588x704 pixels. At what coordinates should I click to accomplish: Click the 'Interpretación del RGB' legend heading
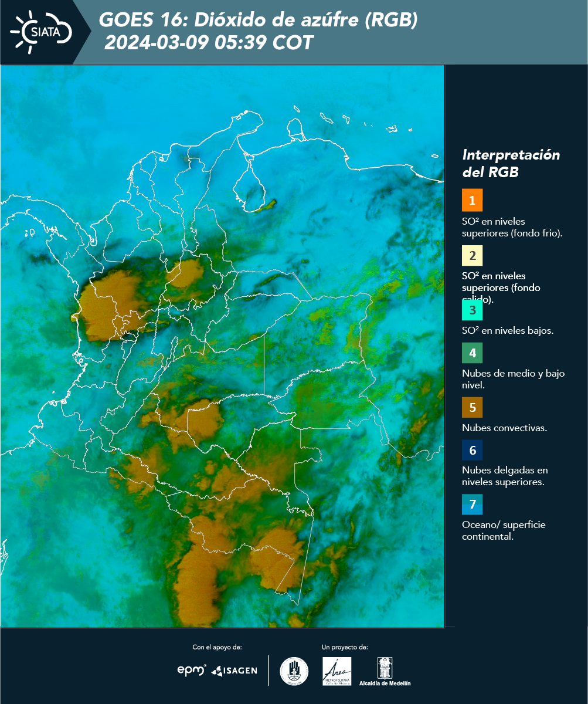[x=511, y=164]
